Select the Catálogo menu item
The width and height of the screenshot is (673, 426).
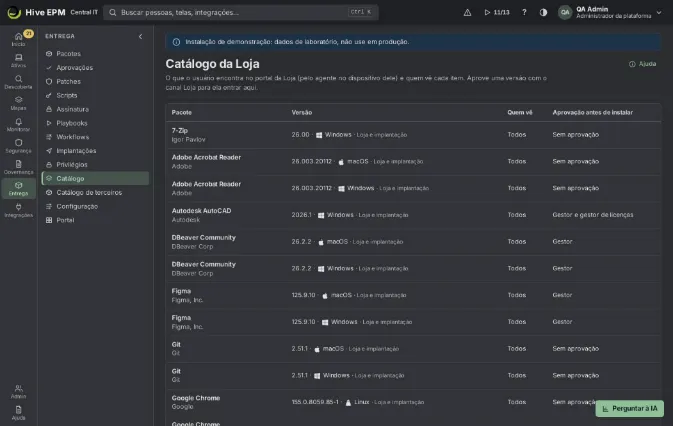[95, 178]
